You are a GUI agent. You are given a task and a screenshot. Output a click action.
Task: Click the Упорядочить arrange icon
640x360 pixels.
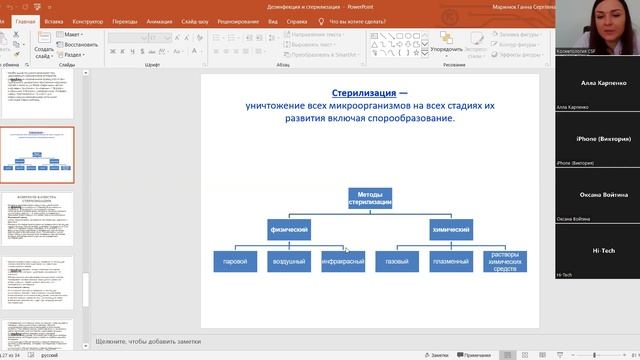pyautogui.click(x=446, y=38)
